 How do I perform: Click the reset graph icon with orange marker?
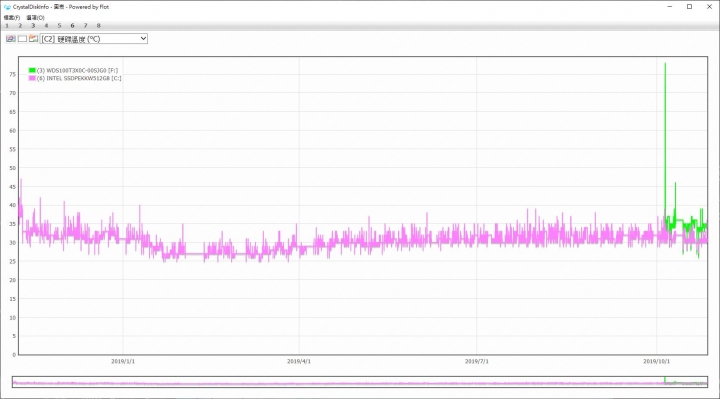tap(33, 39)
